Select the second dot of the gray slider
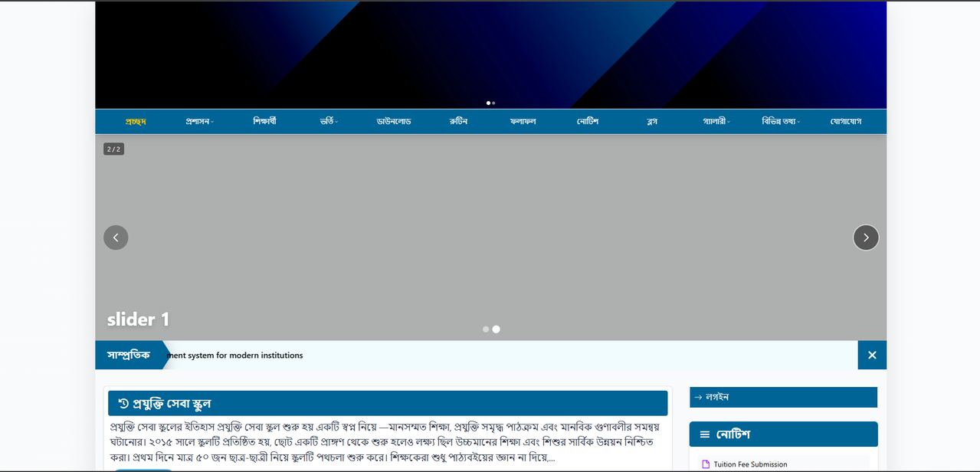 click(x=496, y=329)
